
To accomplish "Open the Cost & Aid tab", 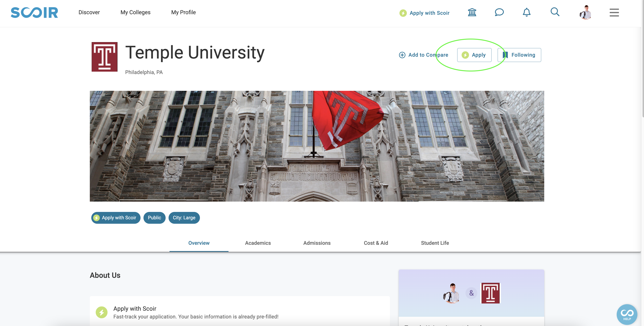I will (x=376, y=243).
